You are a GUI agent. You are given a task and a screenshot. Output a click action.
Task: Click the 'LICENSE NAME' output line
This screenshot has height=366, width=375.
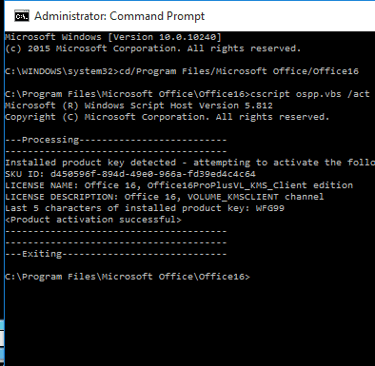(x=179, y=185)
